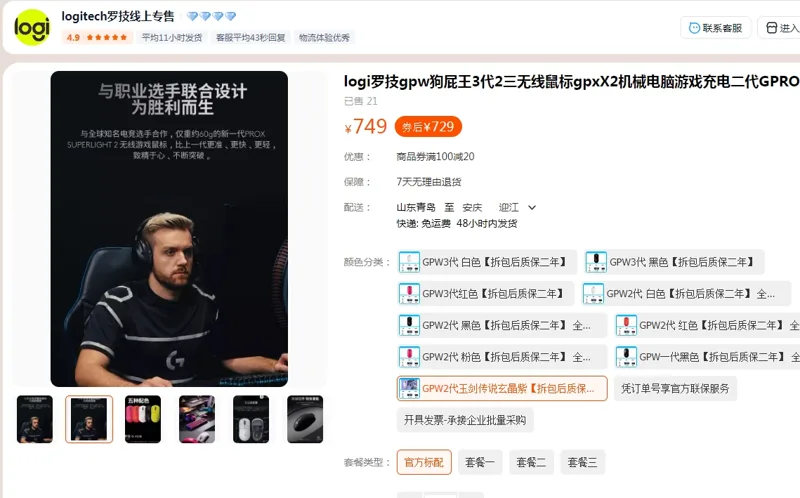Click the 7天无理由退货 guarantee text
Screen dimensions: 800x498
[x=429, y=182]
